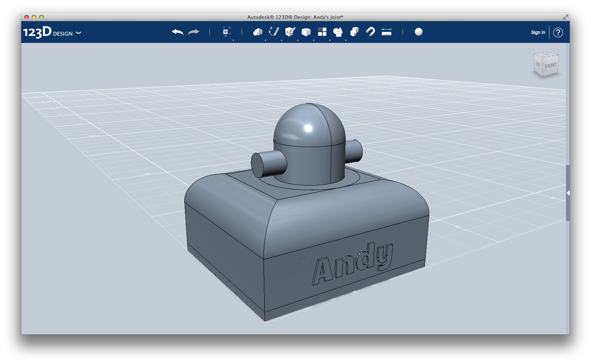591x364 pixels.
Task: Open the Help question mark
Action: 558,32
